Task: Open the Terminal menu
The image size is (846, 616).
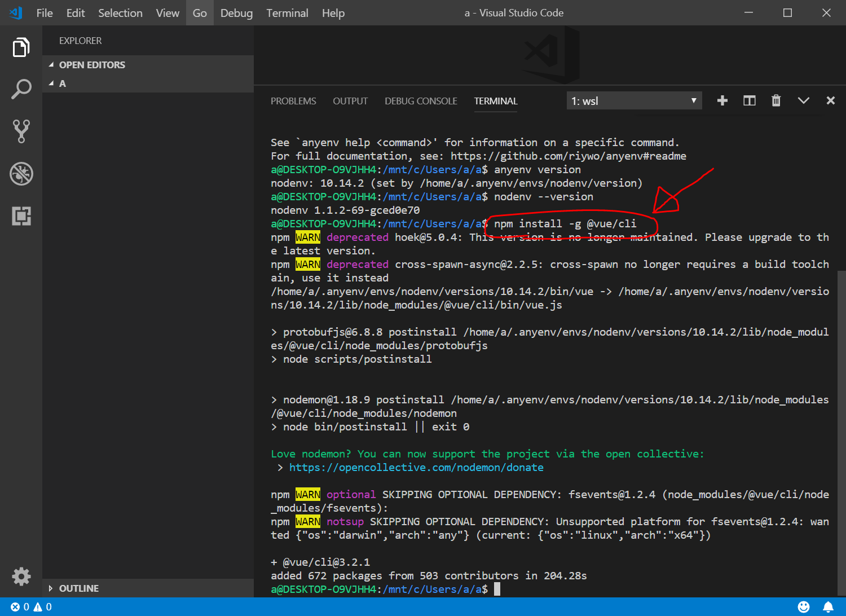Action: (287, 12)
